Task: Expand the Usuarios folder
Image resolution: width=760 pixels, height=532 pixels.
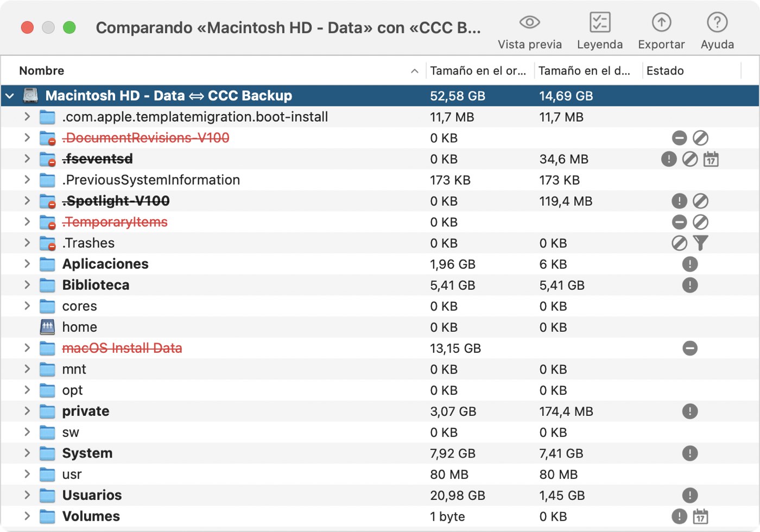Action: pos(27,495)
